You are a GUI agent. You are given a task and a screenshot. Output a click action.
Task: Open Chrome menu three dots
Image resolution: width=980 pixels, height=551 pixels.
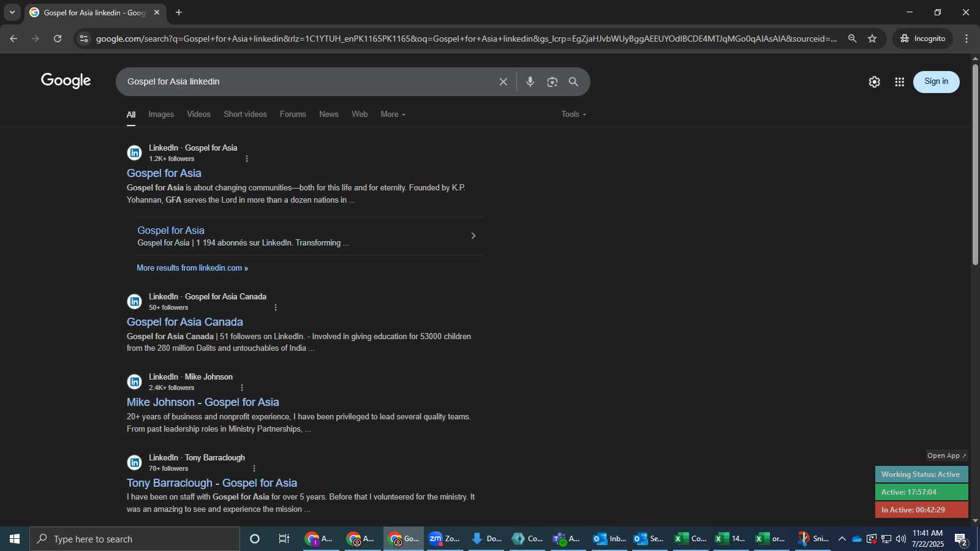tap(967, 39)
